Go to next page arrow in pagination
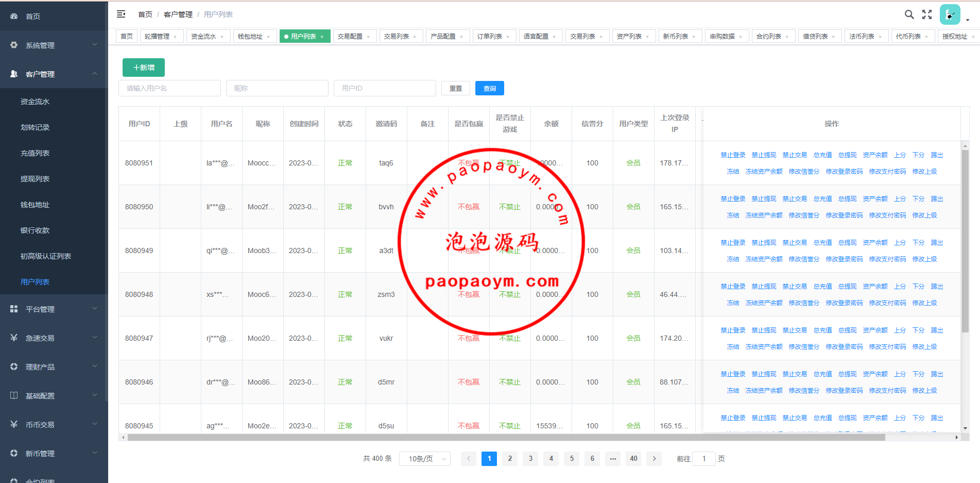Screen dimensions: 980x483 tap(654, 459)
